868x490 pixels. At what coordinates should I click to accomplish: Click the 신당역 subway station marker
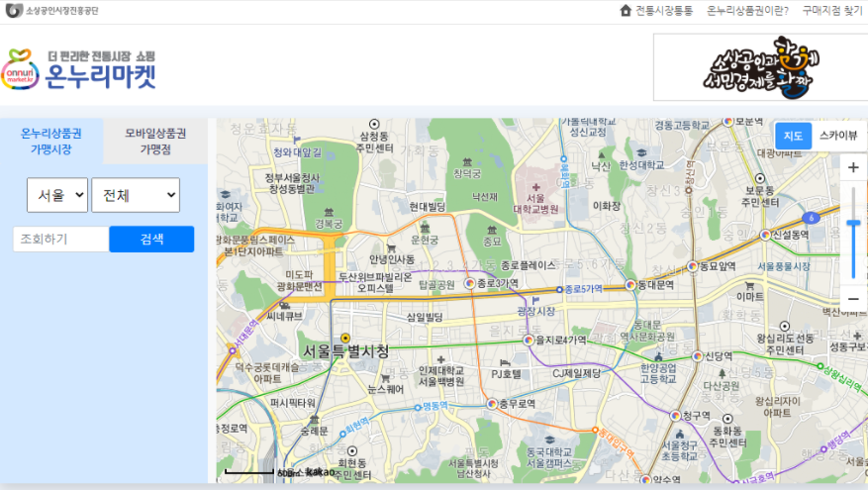697,356
